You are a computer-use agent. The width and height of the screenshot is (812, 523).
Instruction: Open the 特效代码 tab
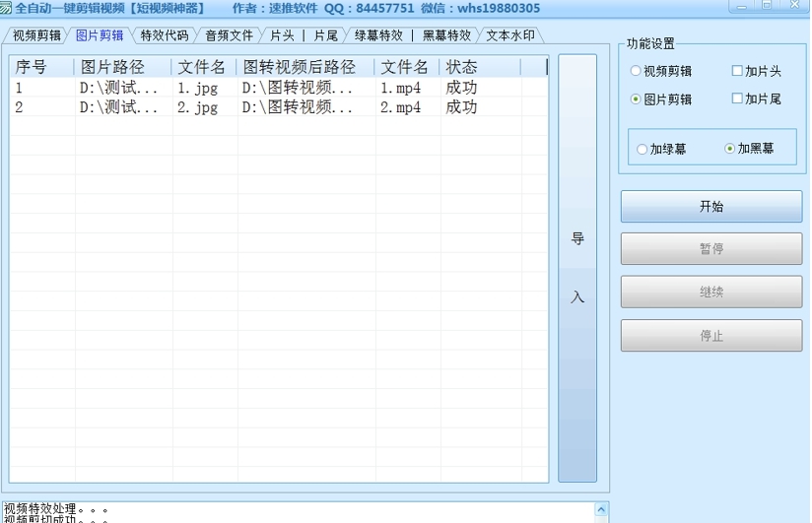(x=165, y=35)
